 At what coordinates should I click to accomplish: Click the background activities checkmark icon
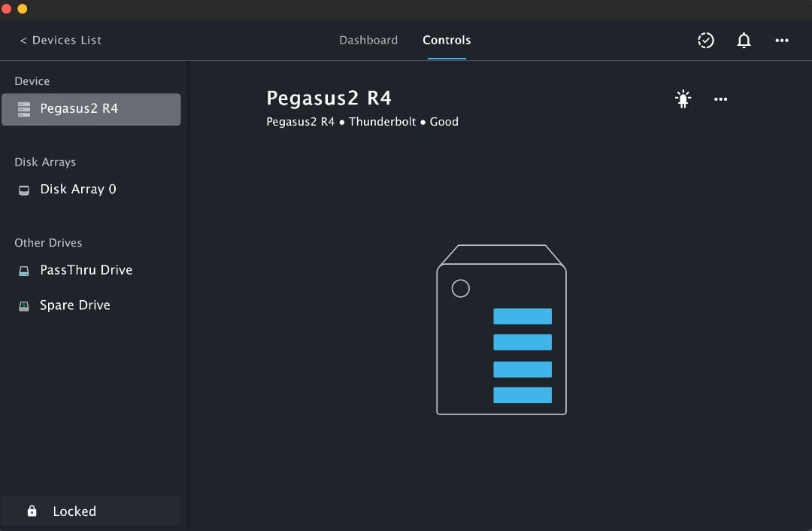(x=705, y=40)
